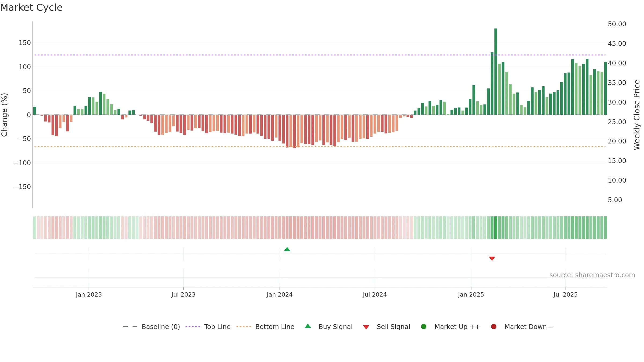Image resolution: width=644 pixels, height=362 pixels.
Task: Toggle Sell Signal legend entry
Action: [386, 327]
